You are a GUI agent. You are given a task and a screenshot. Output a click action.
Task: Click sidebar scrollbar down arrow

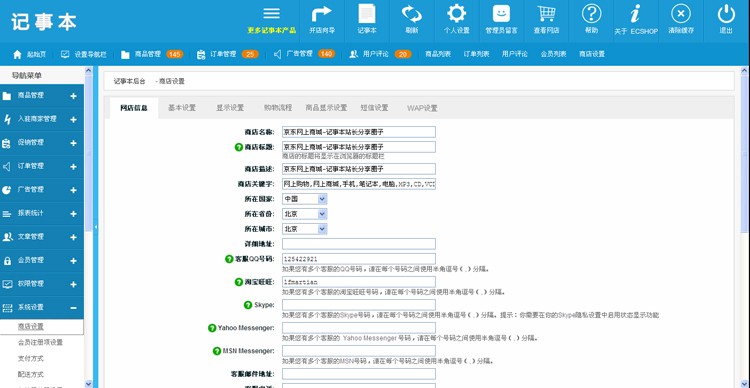(x=88, y=384)
